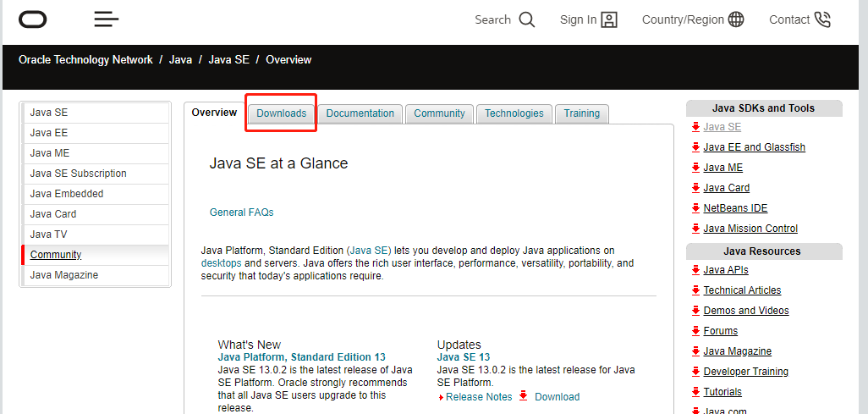Open Developer Training link
868x414 pixels.
[746, 372]
